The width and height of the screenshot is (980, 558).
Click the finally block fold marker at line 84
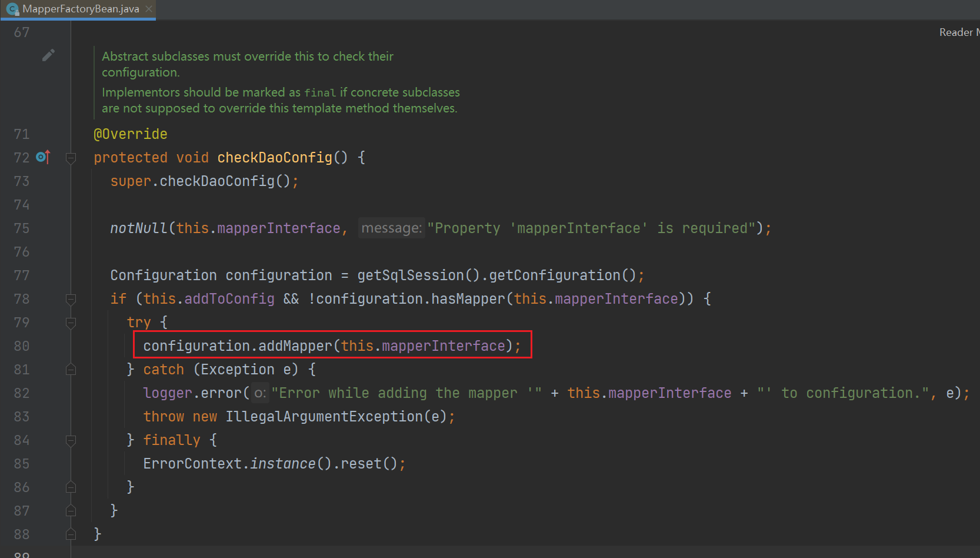pyautogui.click(x=71, y=440)
